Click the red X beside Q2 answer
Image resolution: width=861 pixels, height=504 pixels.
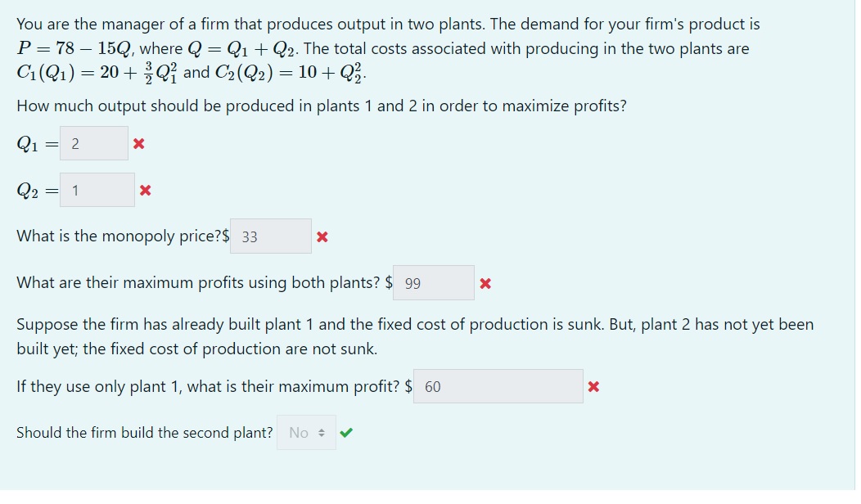tap(145, 190)
